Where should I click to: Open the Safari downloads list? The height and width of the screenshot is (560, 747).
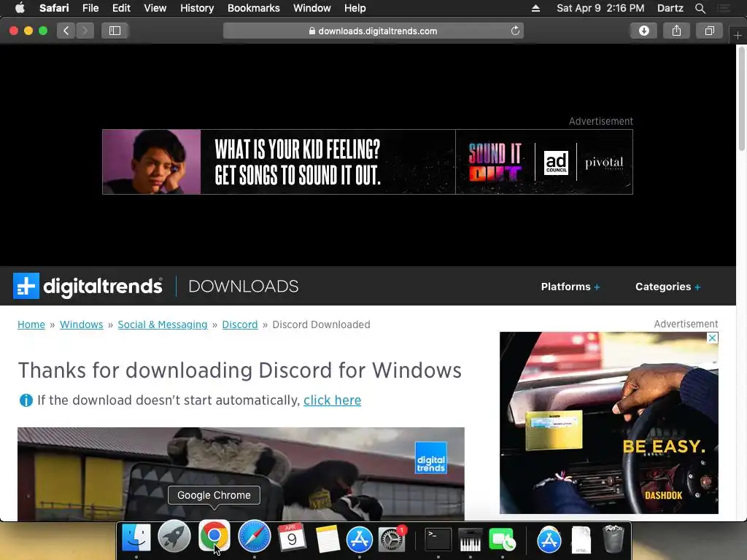(x=643, y=31)
